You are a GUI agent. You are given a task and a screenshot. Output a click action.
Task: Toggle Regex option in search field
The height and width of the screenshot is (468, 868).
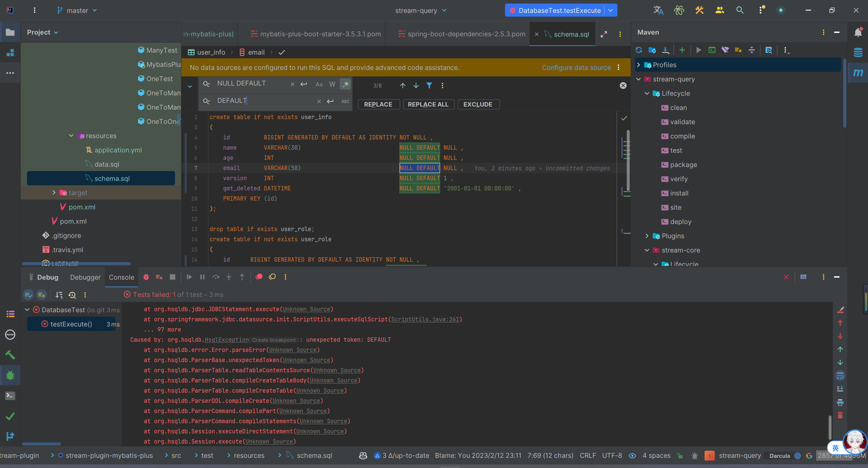tap(346, 84)
